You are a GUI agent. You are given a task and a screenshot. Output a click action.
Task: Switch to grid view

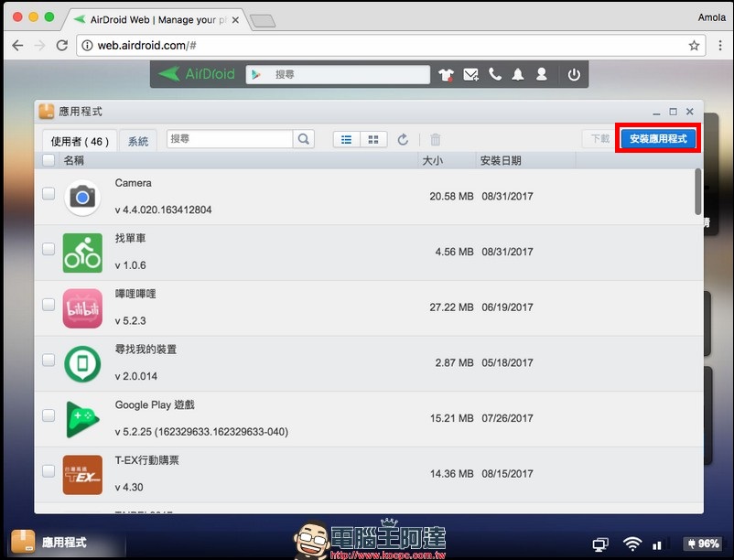point(373,139)
